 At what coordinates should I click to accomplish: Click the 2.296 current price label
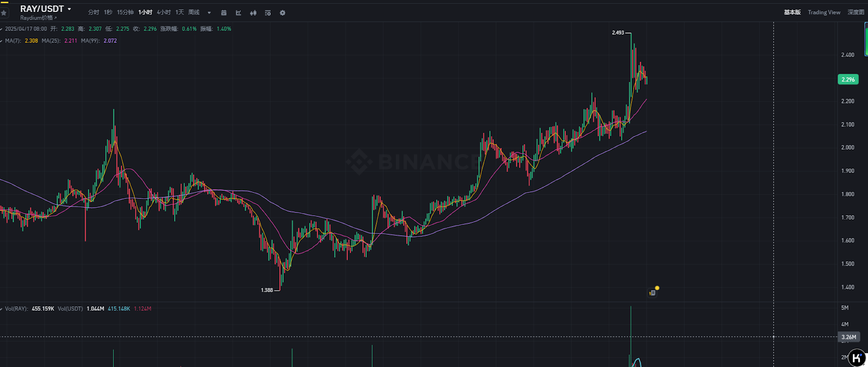pyautogui.click(x=848, y=79)
